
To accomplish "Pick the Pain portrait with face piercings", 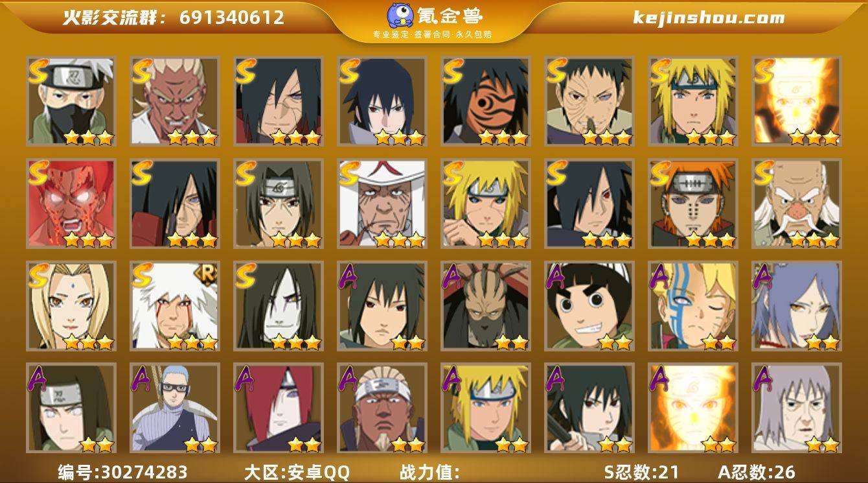I will (693, 204).
